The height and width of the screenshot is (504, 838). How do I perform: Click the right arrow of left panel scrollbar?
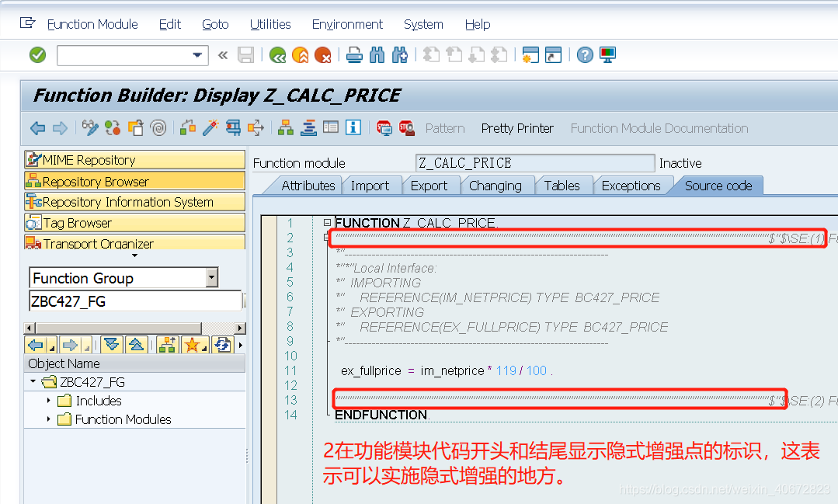click(x=240, y=328)
